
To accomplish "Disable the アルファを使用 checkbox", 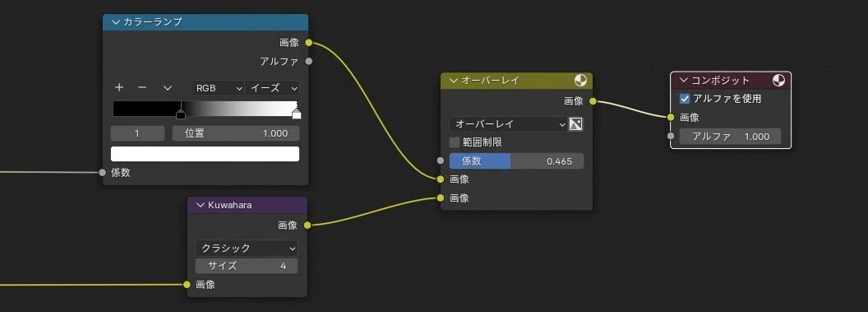I will pos(685,99).
